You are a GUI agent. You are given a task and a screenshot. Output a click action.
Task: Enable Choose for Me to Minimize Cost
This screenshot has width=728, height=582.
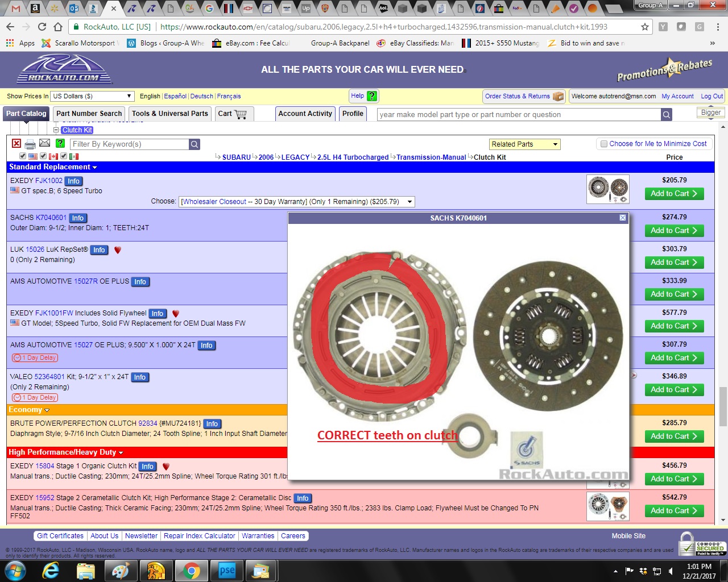604,144
